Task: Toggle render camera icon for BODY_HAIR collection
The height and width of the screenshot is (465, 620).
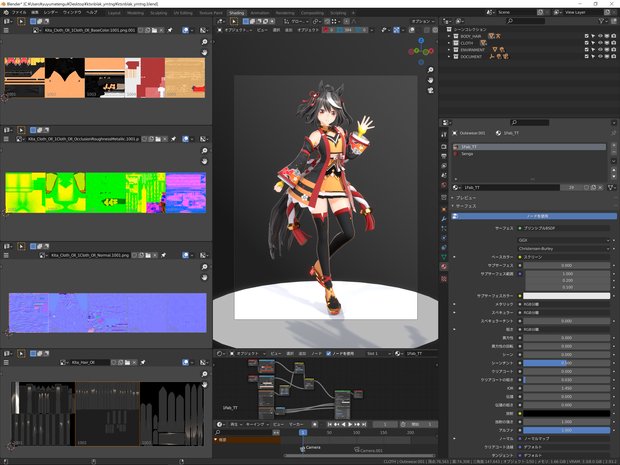Action: coord(613,36)
